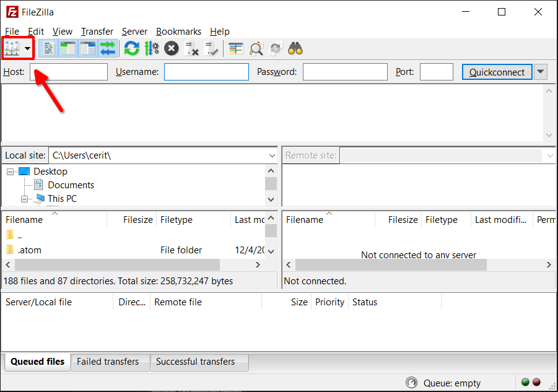The image size is (558, 392).
Task: Sort local files by Filesize column
Action: pos(132,220)
